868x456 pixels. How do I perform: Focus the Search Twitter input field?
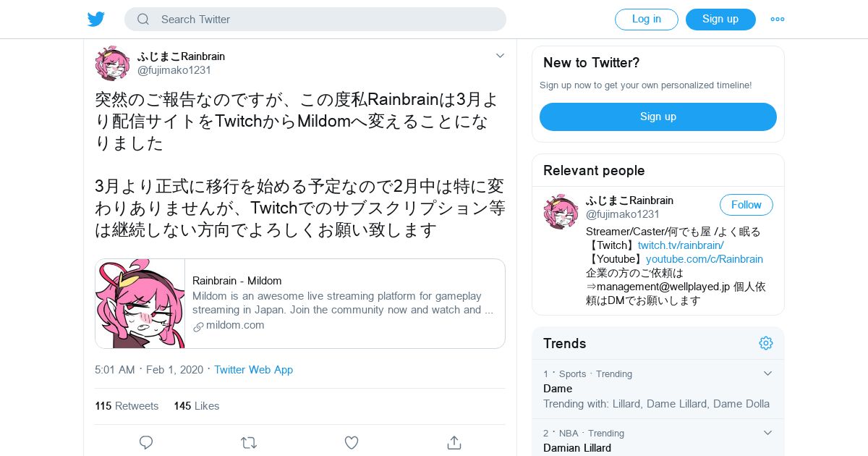click(325, 20)
